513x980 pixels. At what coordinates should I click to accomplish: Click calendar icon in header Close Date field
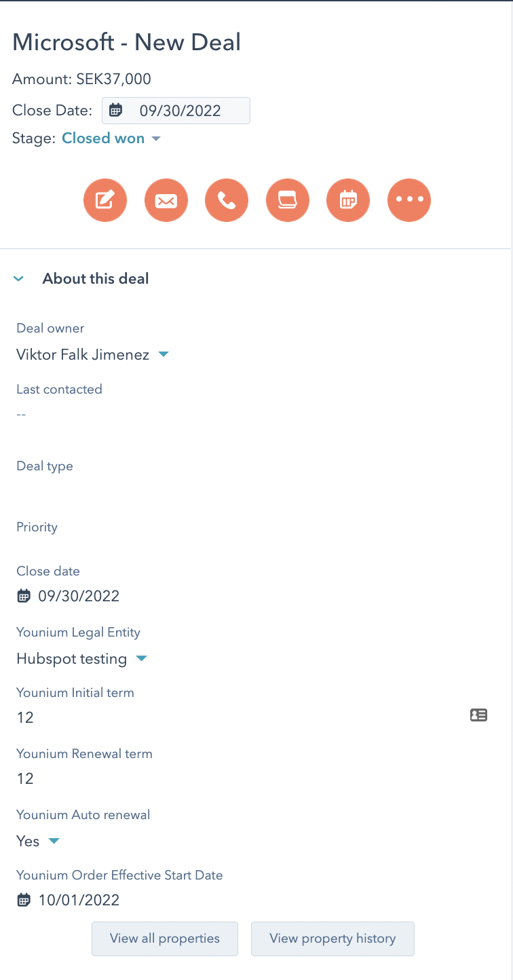click(x=116, y=111)
